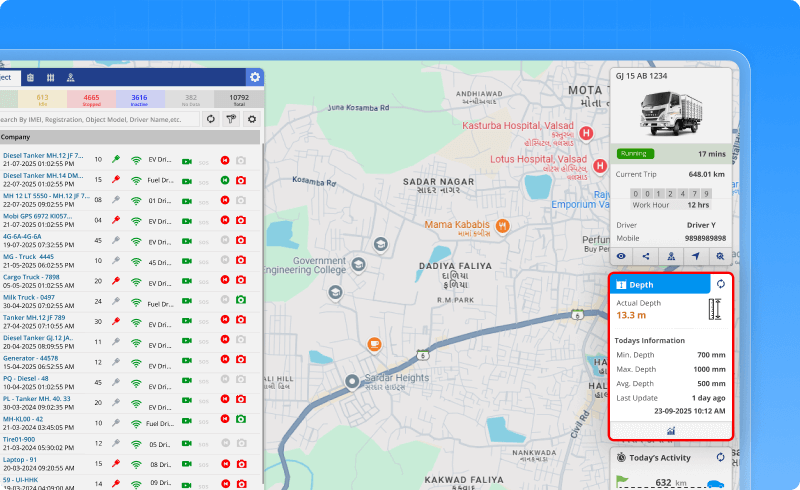The image size is (800, 490).
Task: Filter by Inactive 3616 status swatch
Action: [139, 99]
